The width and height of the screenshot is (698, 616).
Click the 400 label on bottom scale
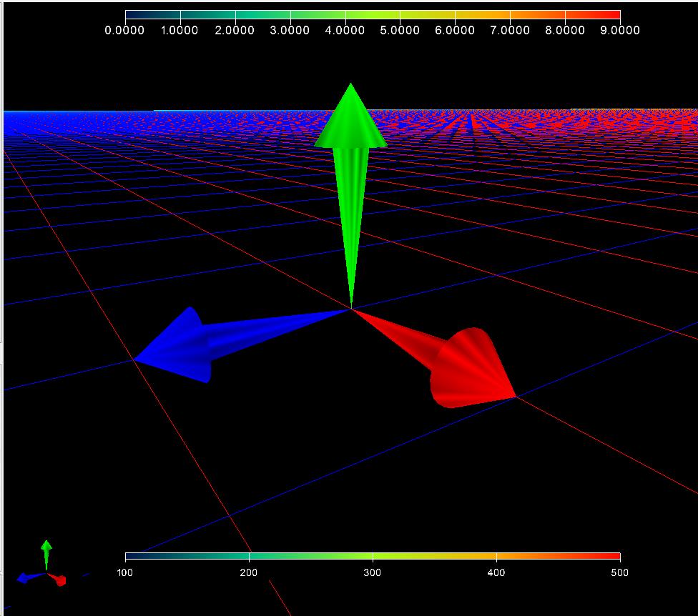[496, 573]
